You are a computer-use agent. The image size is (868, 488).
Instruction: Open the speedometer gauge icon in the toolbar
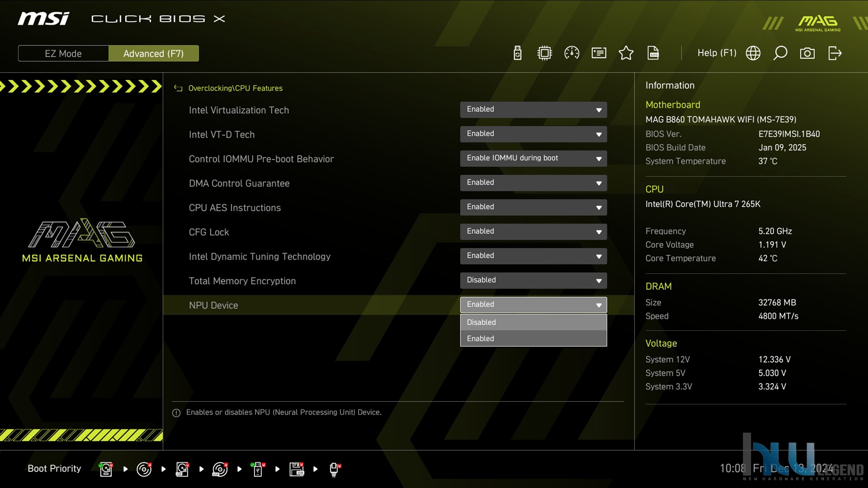click(x=572, y=53)
